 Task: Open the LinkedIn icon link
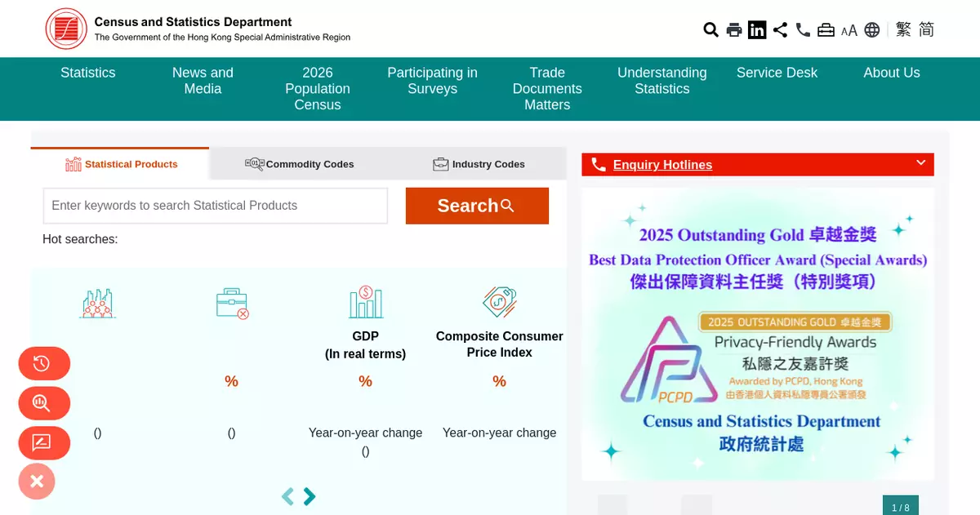click(x=757, y=30)
